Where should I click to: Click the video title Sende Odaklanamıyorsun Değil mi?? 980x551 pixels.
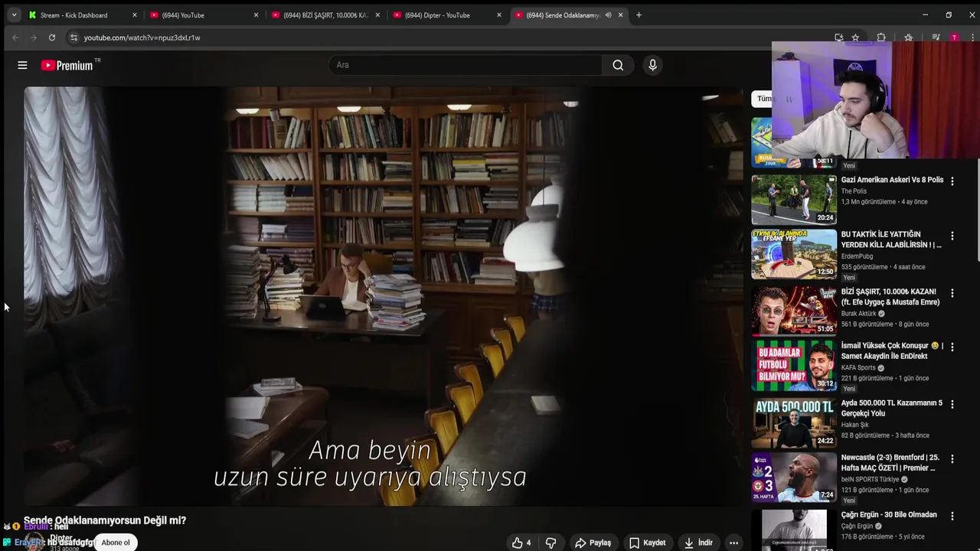(x=105, y=520)
